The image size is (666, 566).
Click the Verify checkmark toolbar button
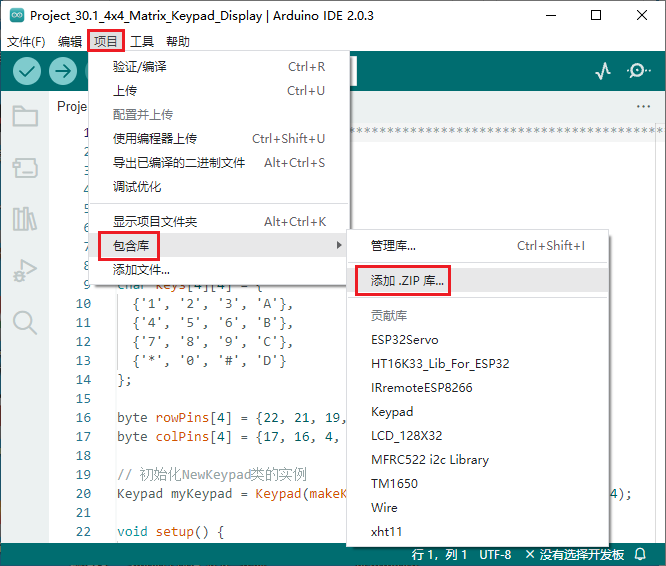pos(27,71)
